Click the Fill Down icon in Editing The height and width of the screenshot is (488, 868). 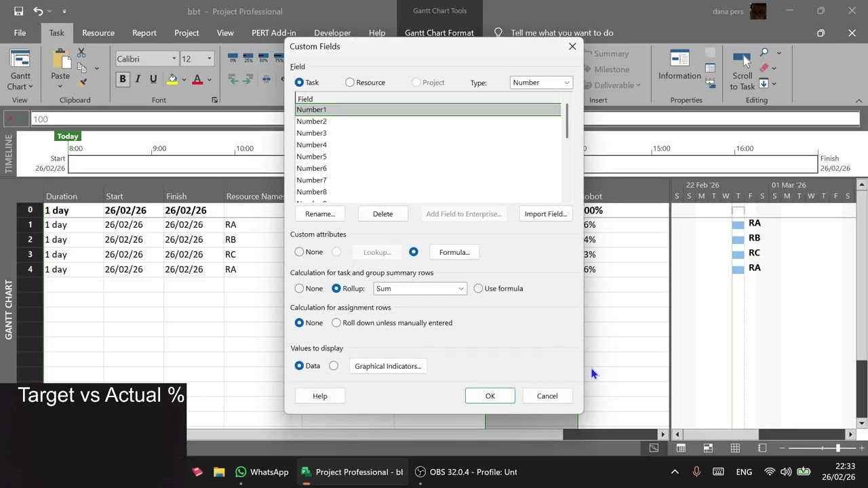tap(764, 83)
